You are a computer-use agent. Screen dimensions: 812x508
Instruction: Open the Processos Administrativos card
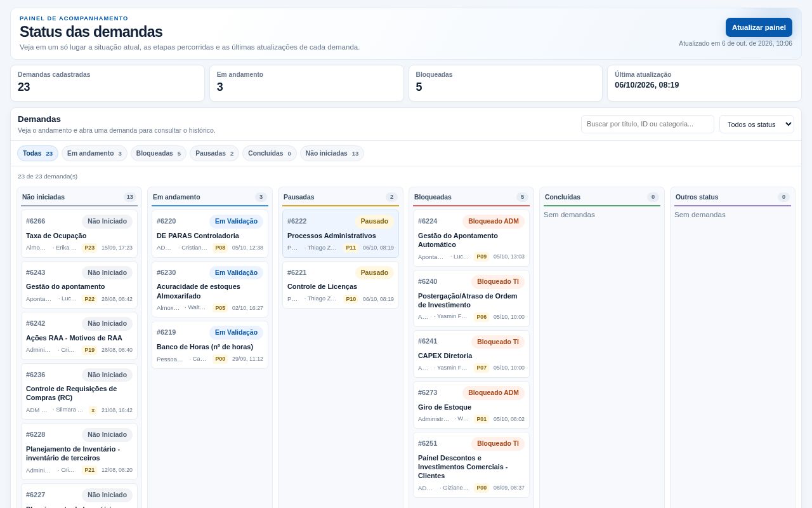coord(341,234)
